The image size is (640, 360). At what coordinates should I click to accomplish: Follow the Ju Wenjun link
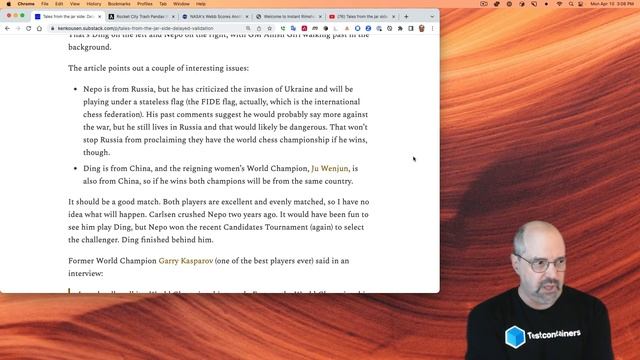coord(330,169)
